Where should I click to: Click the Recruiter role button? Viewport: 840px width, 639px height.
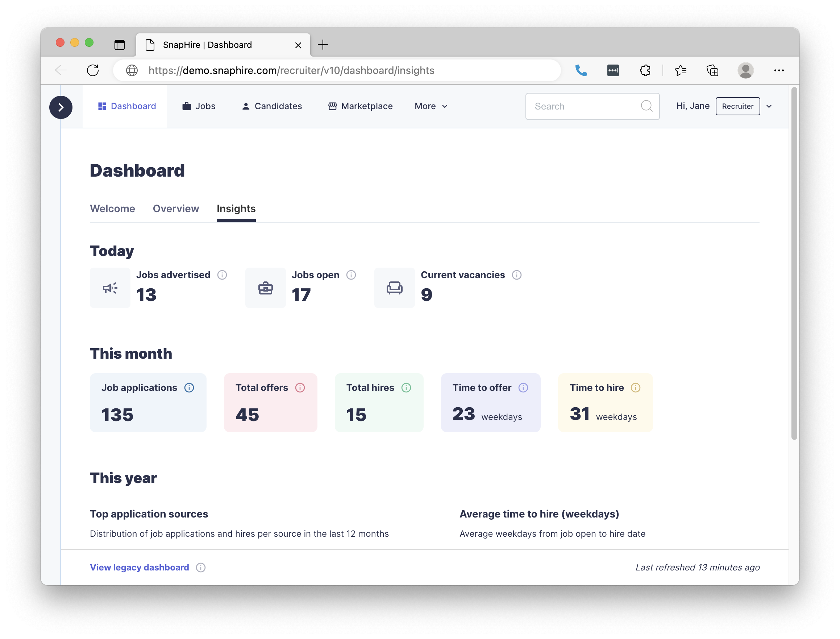click(x=737, y=106)
